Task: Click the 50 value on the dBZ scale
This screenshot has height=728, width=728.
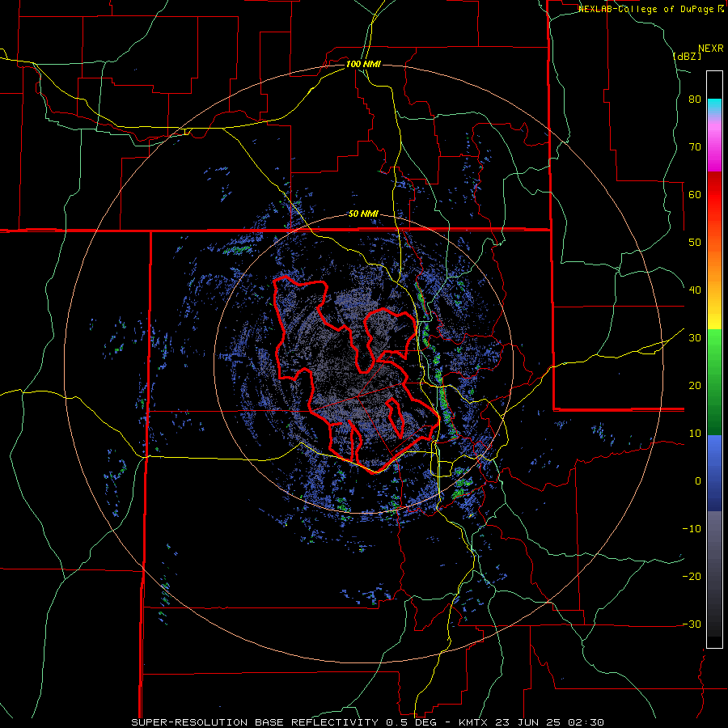Action: click(x=695, y=243)
